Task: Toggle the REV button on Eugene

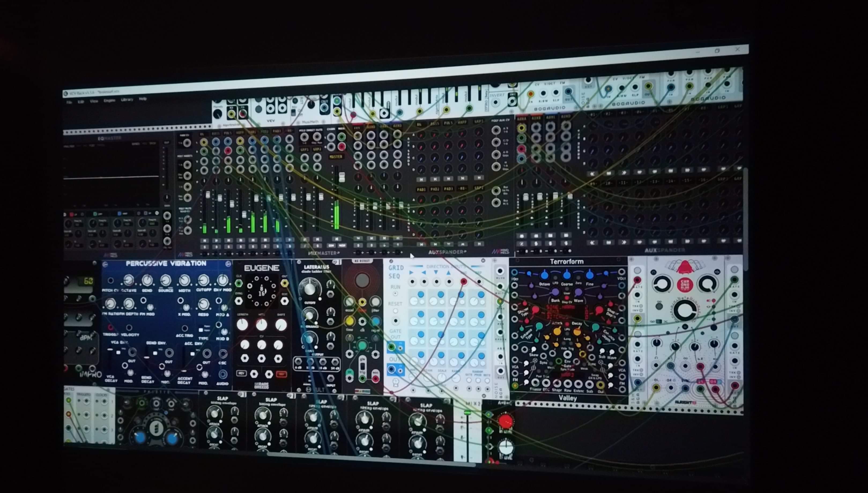Action: pos(241,373)
